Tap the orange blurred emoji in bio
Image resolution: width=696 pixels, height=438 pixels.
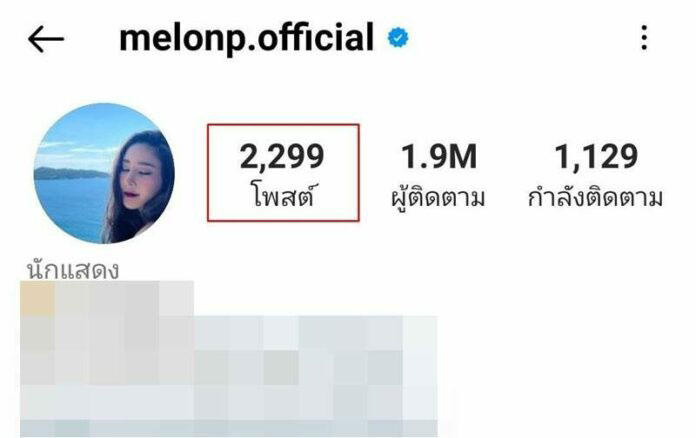pyautogui.click(x=38, y=299)
